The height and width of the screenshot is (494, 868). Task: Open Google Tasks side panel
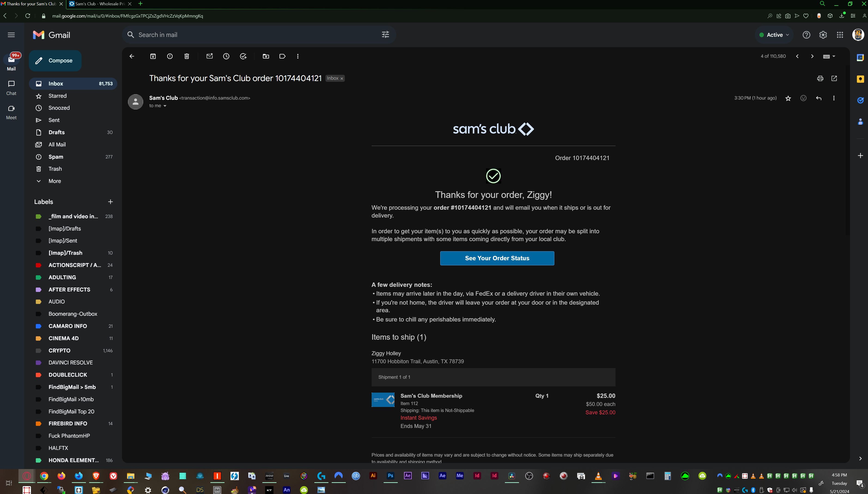pos(860,100)
